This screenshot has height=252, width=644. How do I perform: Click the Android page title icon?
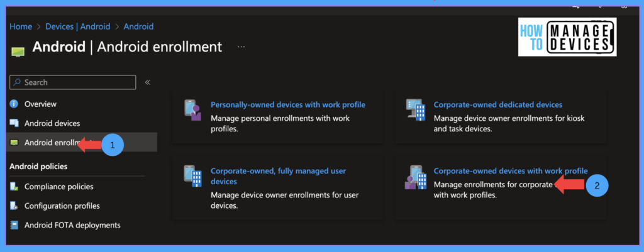click(x=18, y=52)
